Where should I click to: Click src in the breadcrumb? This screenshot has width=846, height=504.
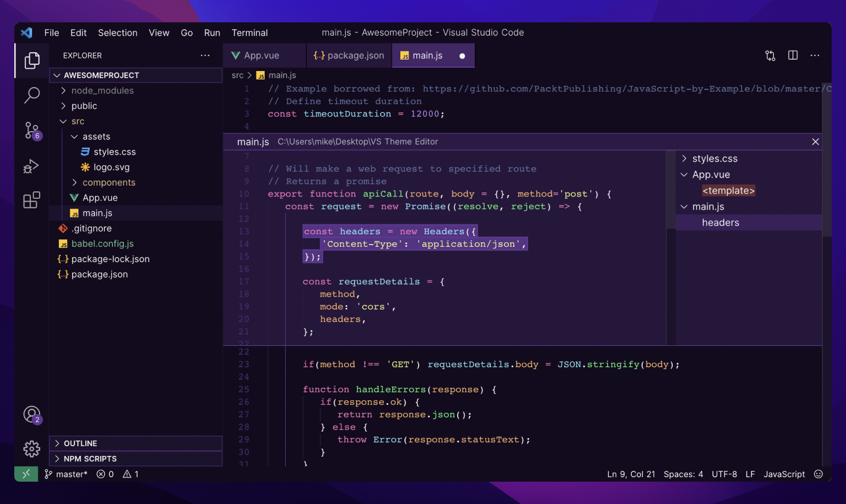[238, 76]
